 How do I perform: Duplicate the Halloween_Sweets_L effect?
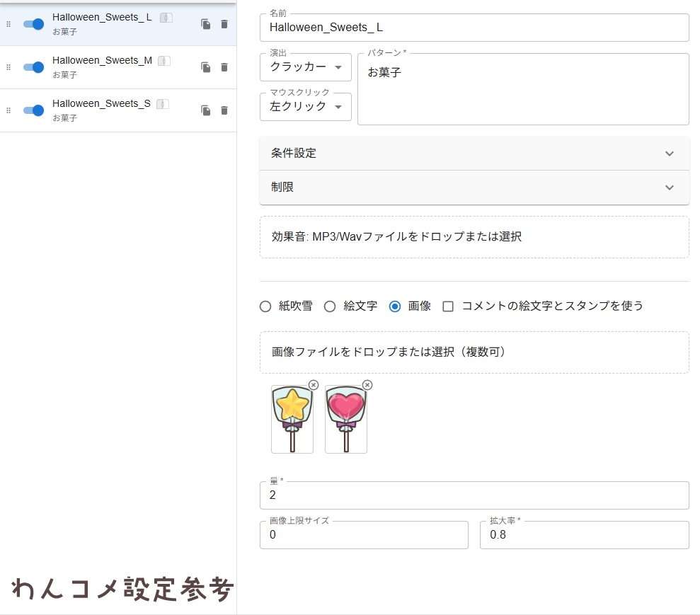coord(205,23)
